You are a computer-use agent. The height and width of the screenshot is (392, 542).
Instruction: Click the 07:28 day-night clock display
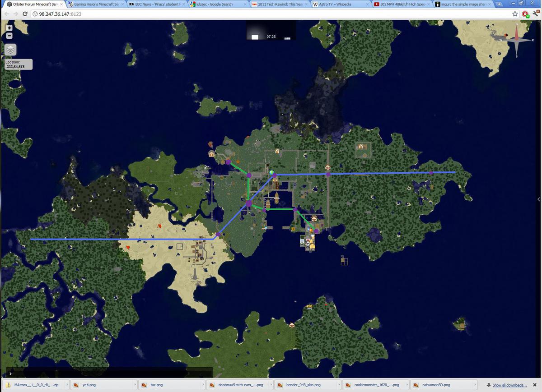point(271,30)
